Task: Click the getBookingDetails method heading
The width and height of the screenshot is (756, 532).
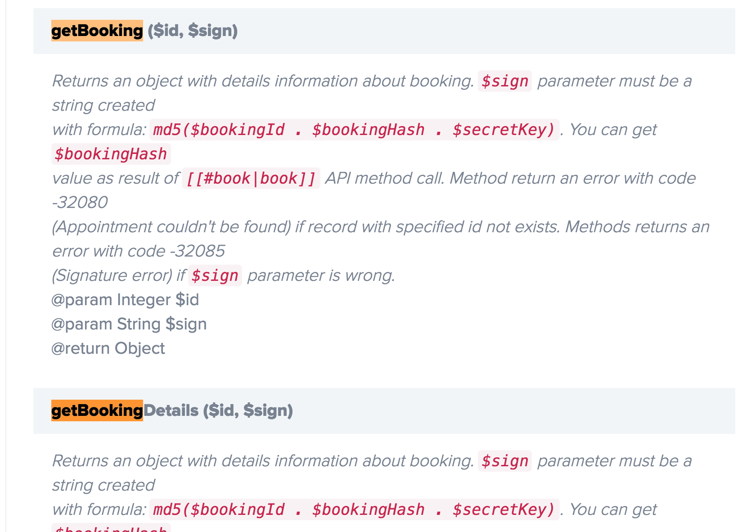Action: click(x=171, y=410)
